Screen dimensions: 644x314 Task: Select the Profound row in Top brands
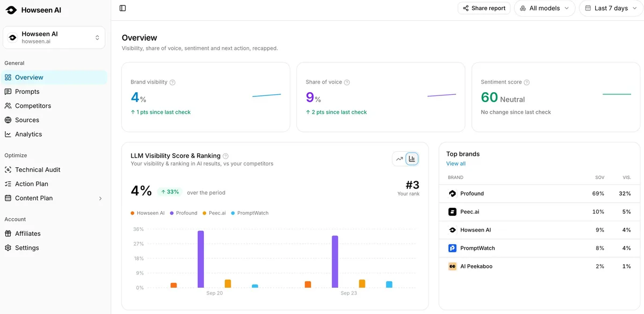click(539, 193)
